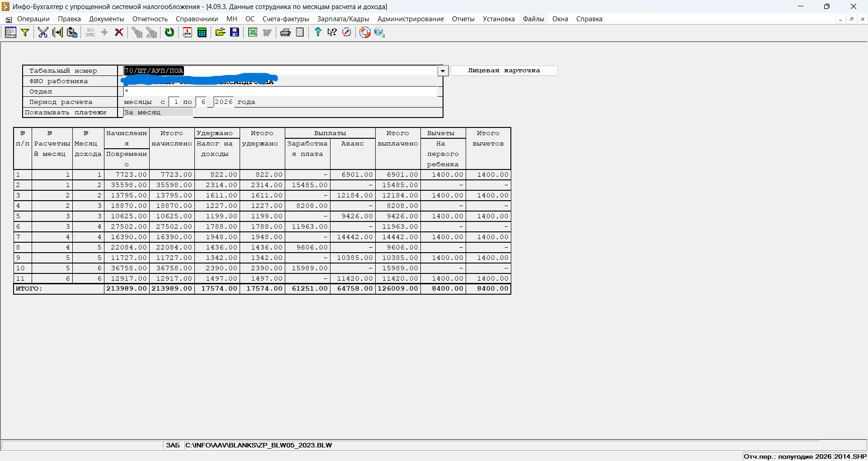Click the Выплаты column header
Screen dimensions: 868x461
(x=330, y=133)
